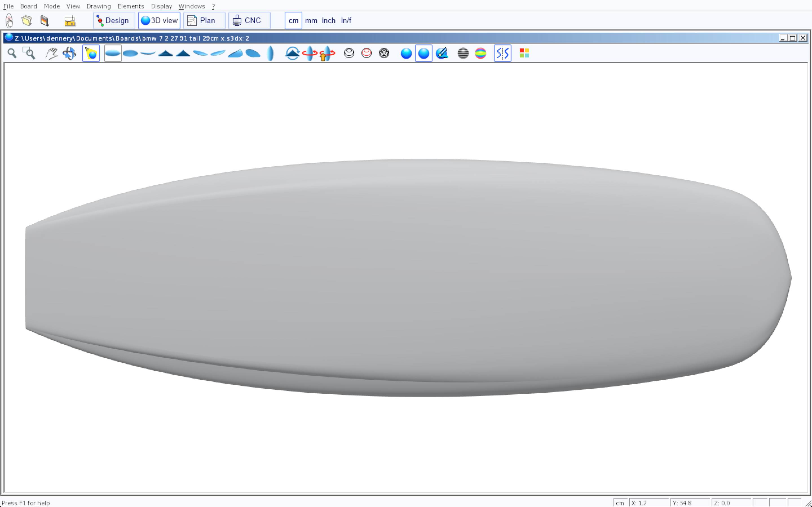
Task: Click the zebra stripes render icon
Action: (463, 53)
